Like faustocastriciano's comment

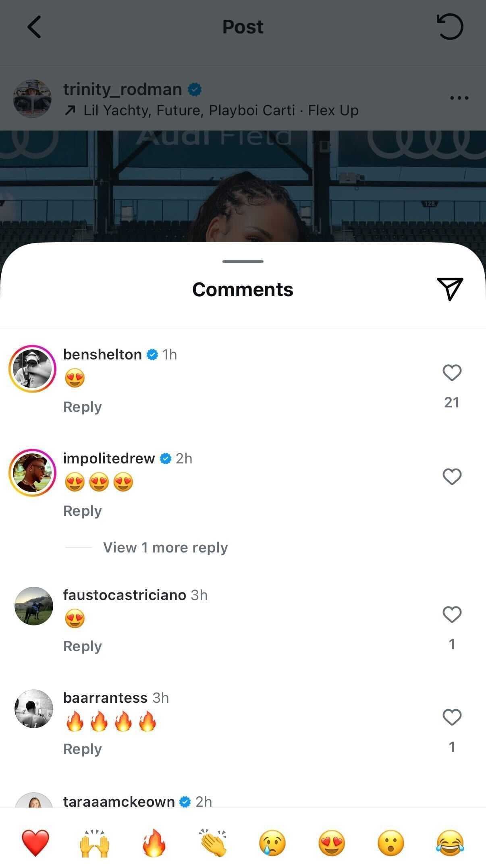(452, 615)
